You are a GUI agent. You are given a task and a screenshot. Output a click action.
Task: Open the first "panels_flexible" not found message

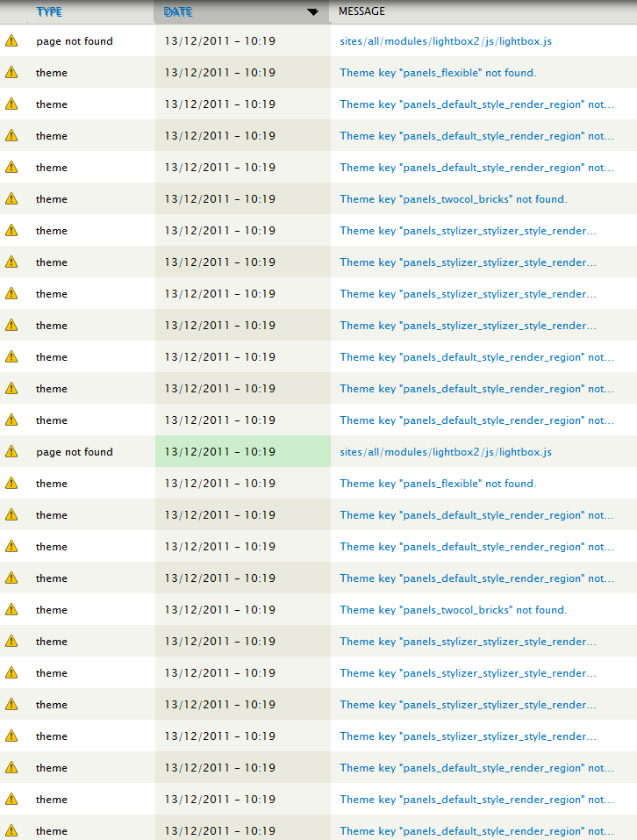point(438,73)
